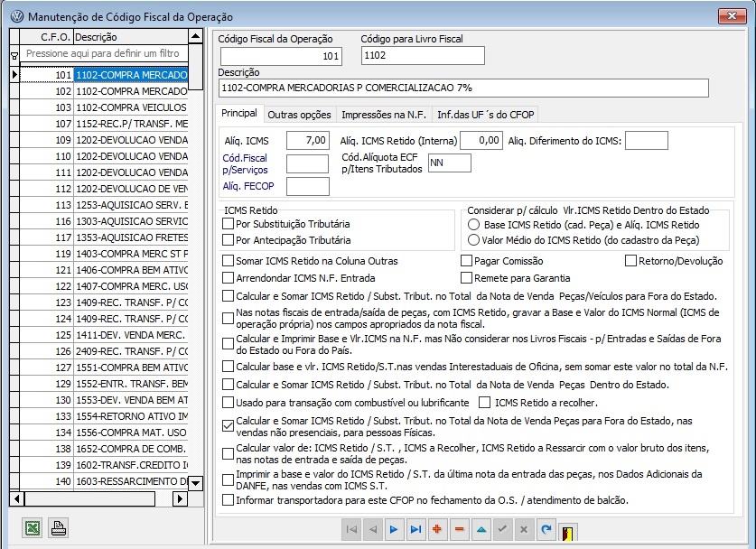Insert a new record with plus icon
Screen dimensions: 756x549
[x=437, y=529]
